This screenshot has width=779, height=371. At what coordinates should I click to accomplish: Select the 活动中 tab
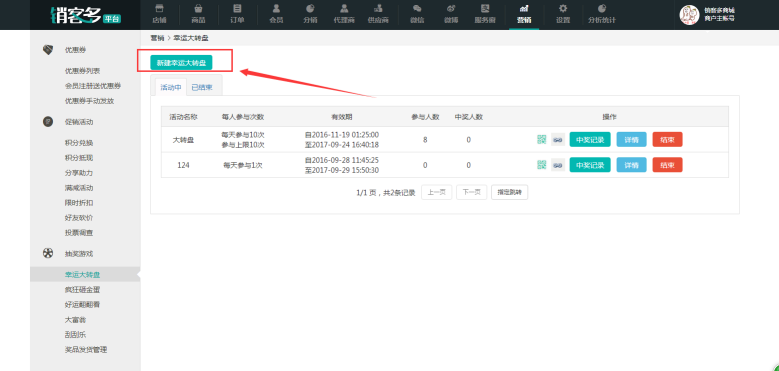pyautogui.click(x=170, y=87)
